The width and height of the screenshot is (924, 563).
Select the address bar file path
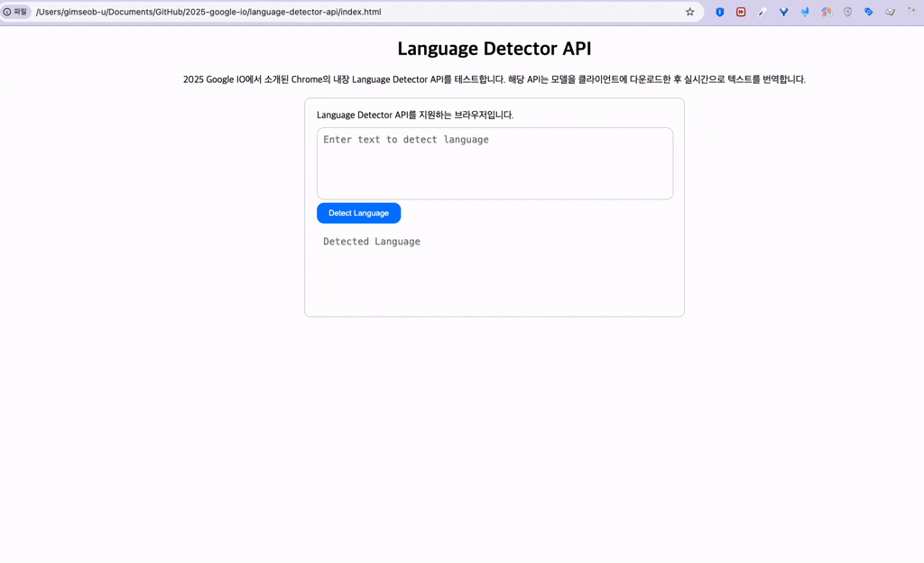pos(208,12)
